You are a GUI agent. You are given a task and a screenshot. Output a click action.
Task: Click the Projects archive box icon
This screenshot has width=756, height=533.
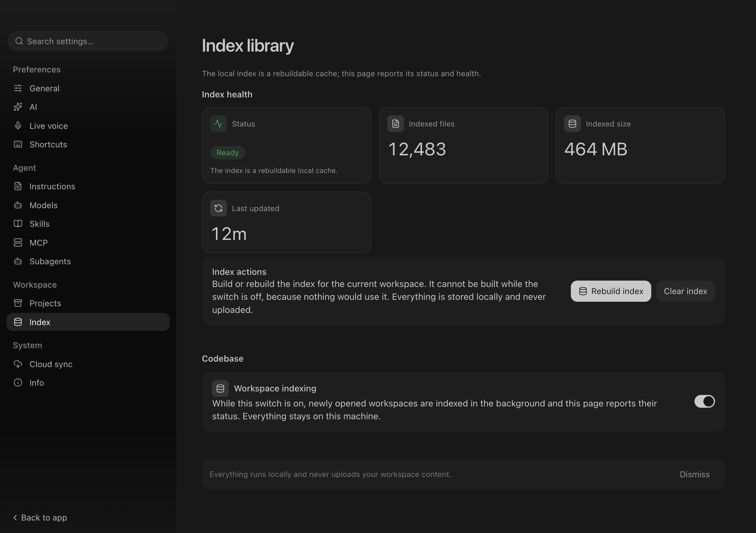[x=18, y=303]
